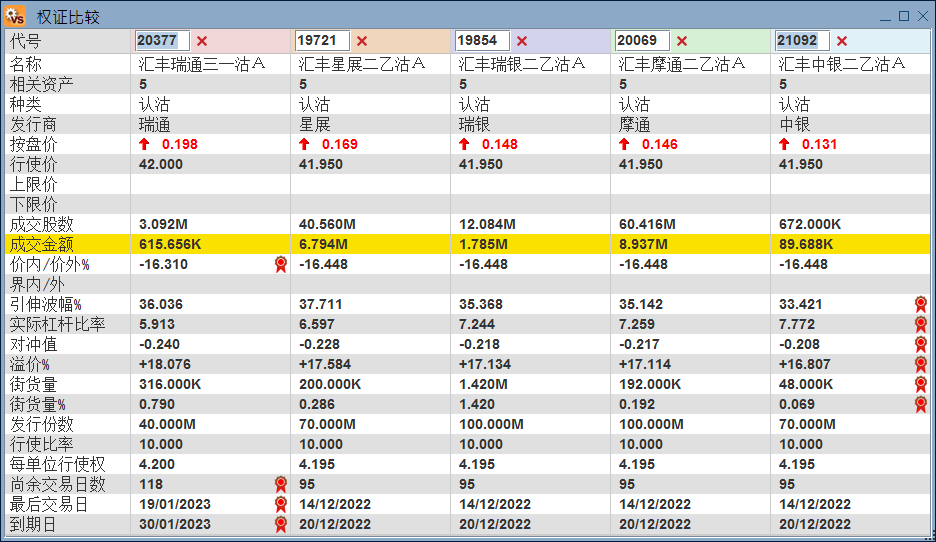Click the red X beside code 19854

522,41
